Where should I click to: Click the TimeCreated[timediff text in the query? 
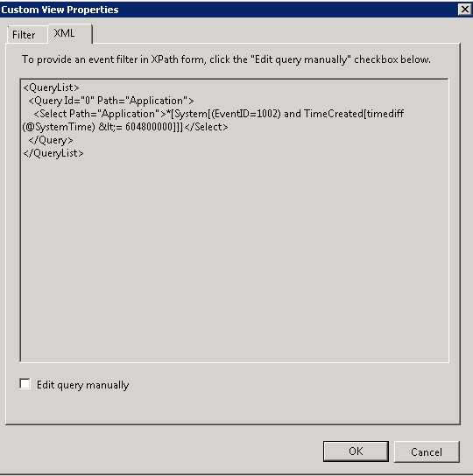click(x=354, y=114)
